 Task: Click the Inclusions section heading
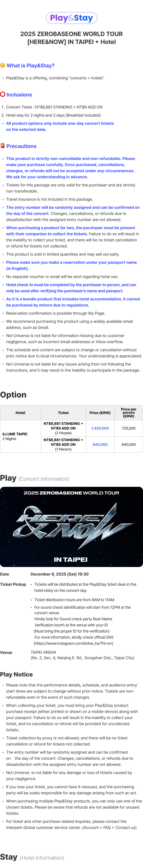(19, 95)
